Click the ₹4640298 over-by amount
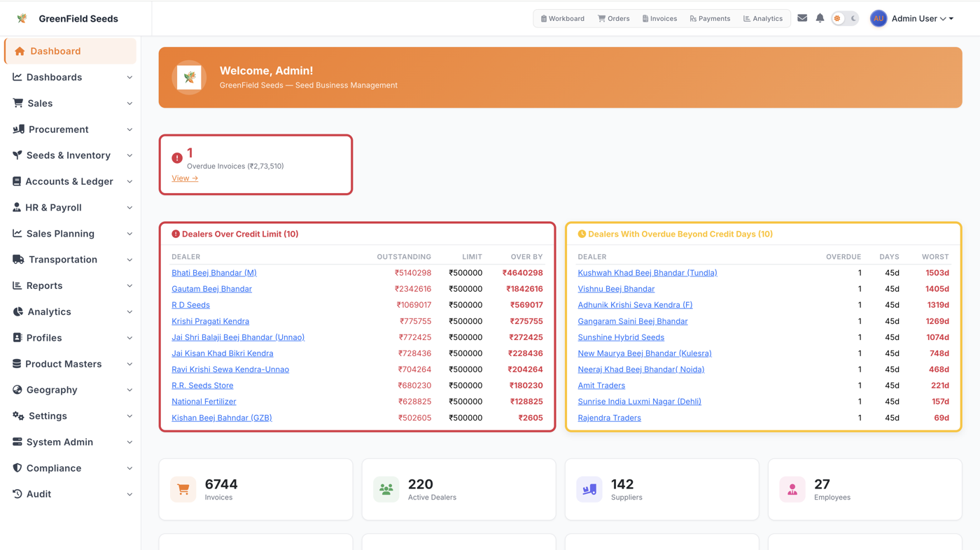 (522, 273)
